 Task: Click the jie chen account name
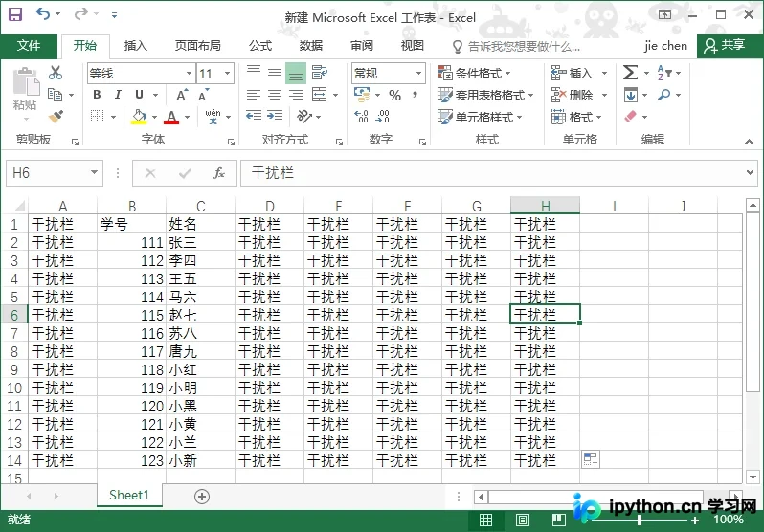pos(665,46)
